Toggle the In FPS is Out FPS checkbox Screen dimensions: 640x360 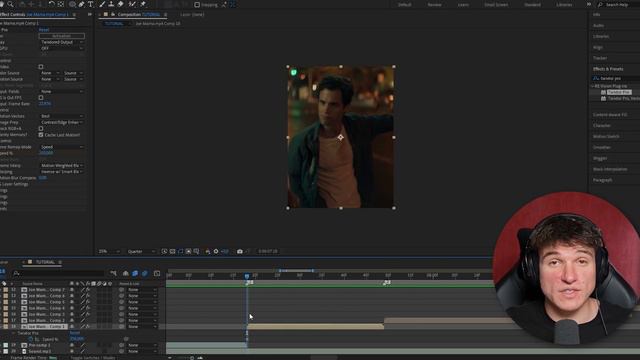pos(41,98)
